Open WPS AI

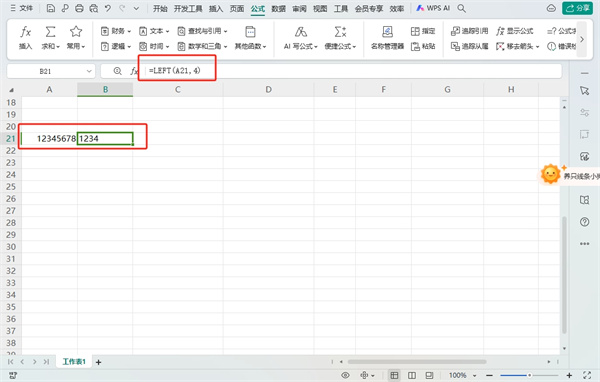click(x=433, y=8)
